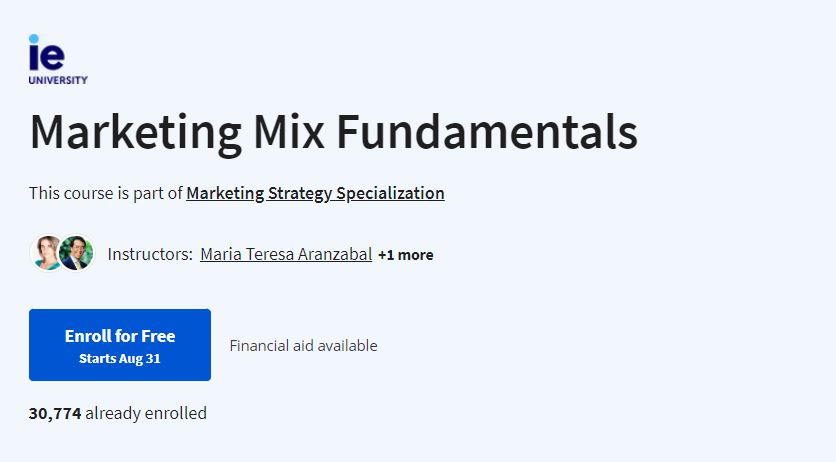The width and height of the screenshot is (836, 462).
Task: Click the Enroll for Free button
Action: (x=120, y=345)
